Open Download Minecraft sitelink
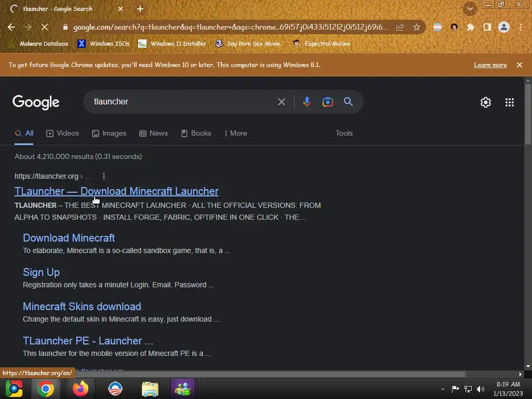The width and height of the screenshot is (532, 399). coord(69,238)
